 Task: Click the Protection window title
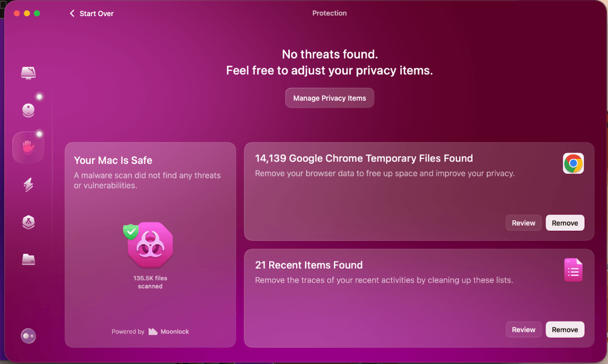coord(329,13)
